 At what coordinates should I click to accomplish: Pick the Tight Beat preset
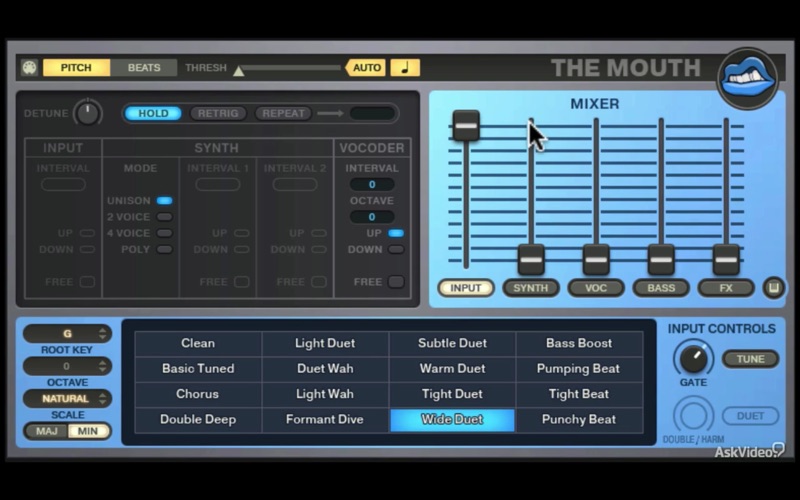tap(579, 394)
